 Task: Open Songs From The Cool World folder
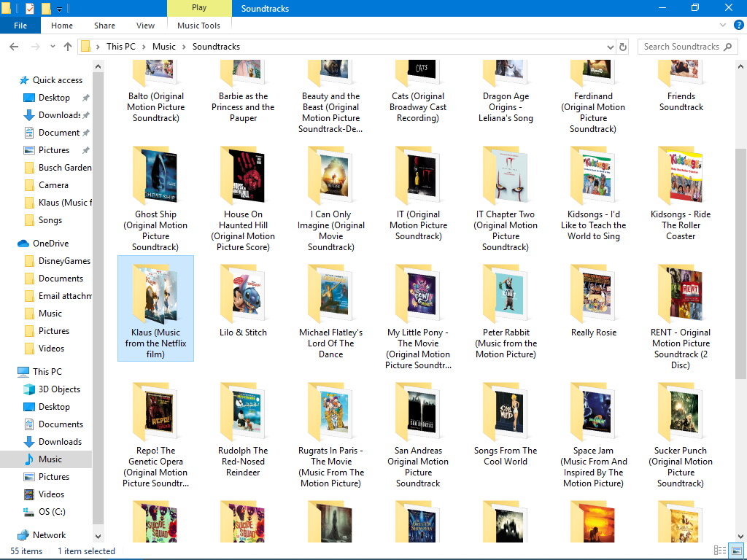coord(506,424)
